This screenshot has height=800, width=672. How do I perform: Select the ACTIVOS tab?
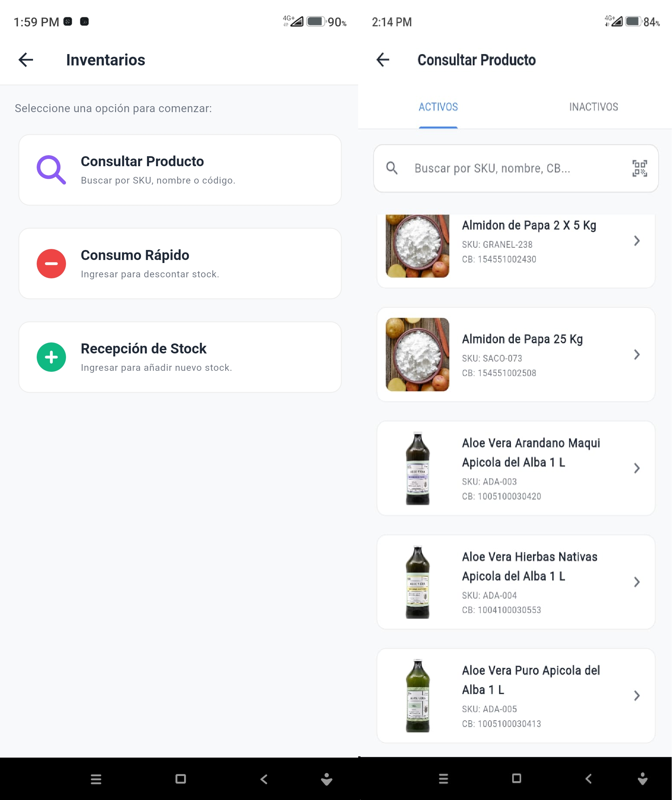[438, 107]
